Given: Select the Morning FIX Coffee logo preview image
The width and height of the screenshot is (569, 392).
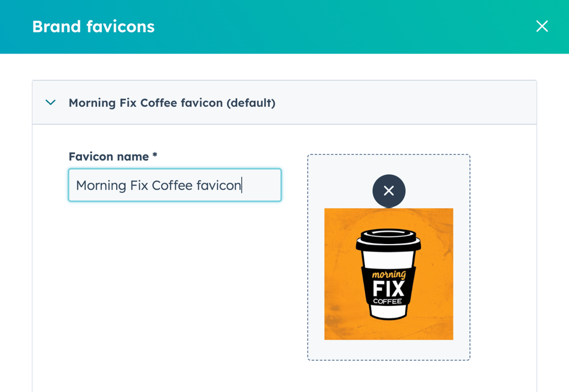Looking at the screenshot, I should pyautogui.click(x=389, y=274).
